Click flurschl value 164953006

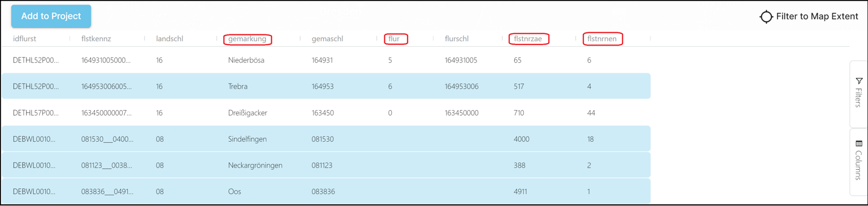[x=462, y=86]
